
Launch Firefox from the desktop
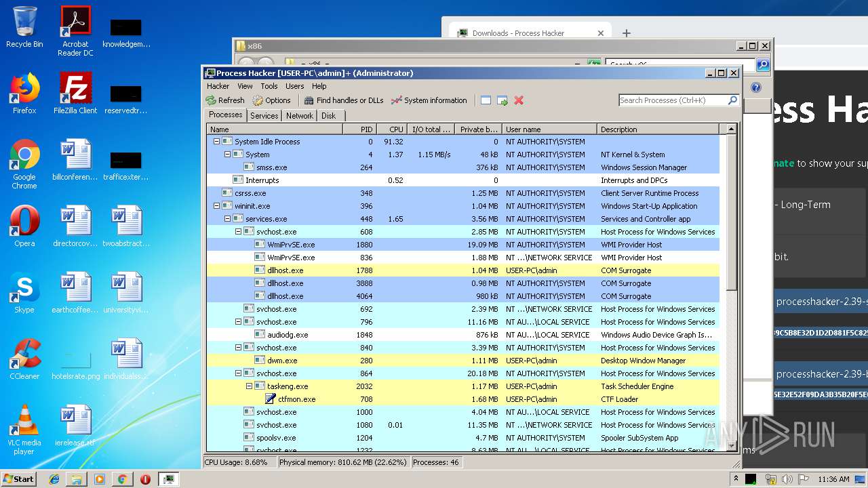pos(24,94)
